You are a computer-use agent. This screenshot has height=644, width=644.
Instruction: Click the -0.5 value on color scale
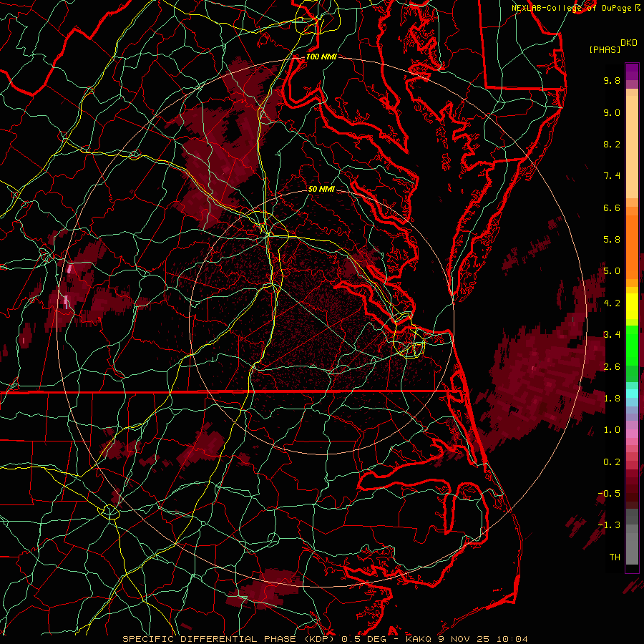pos(609,494)
